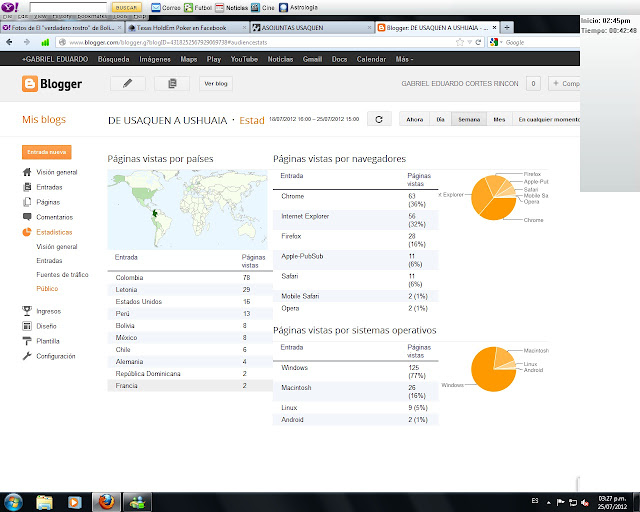
Task: Select the Ahora time range
Action: tap(415, 119)
